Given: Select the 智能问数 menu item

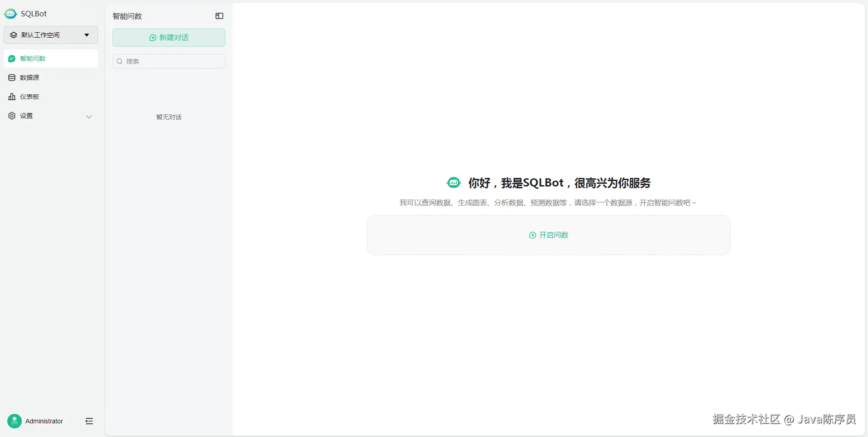Looking at the screenshot, I should (x=51, y=59).
